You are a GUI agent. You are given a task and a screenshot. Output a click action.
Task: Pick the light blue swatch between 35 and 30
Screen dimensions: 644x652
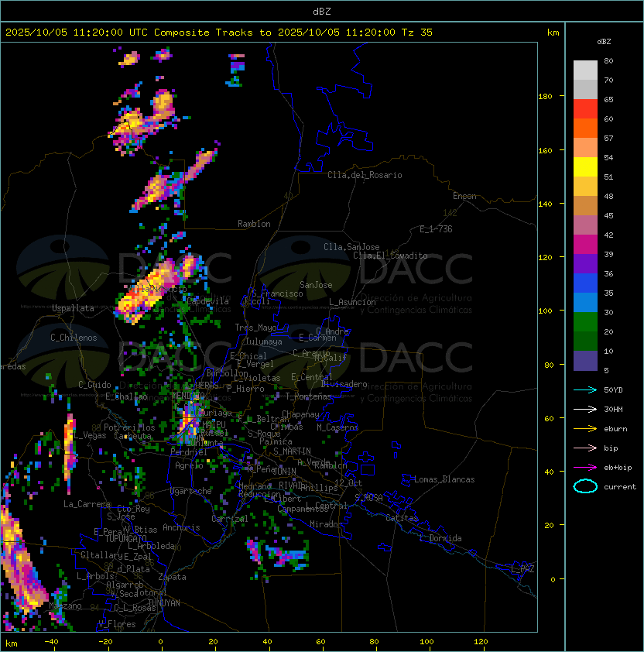[x=585, y=303]
